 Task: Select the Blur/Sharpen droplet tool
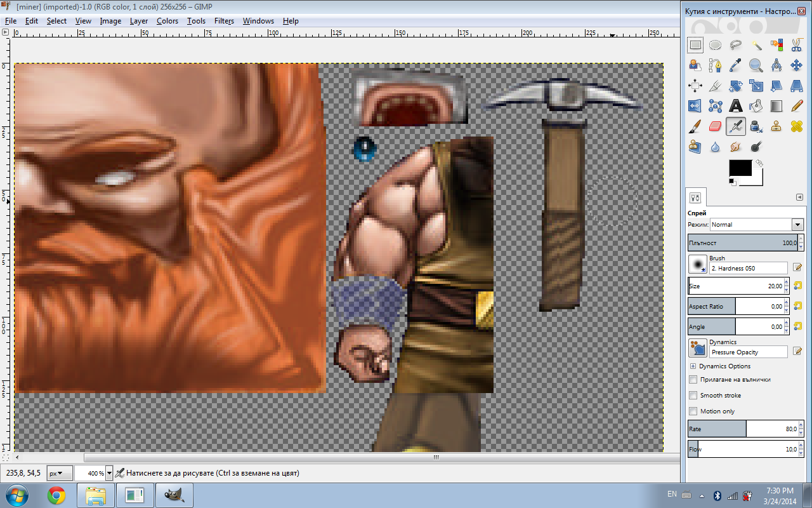[x=716, y=147]
